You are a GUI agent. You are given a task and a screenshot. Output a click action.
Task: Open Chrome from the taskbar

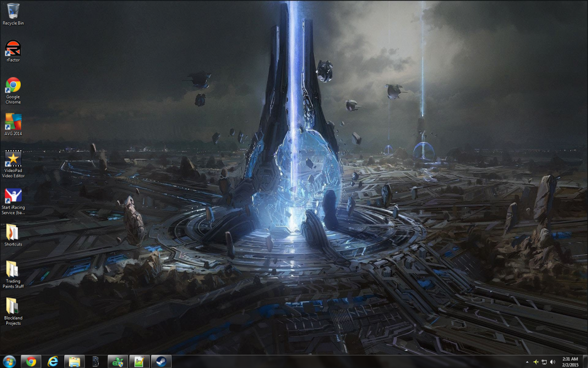pos(31,362)
